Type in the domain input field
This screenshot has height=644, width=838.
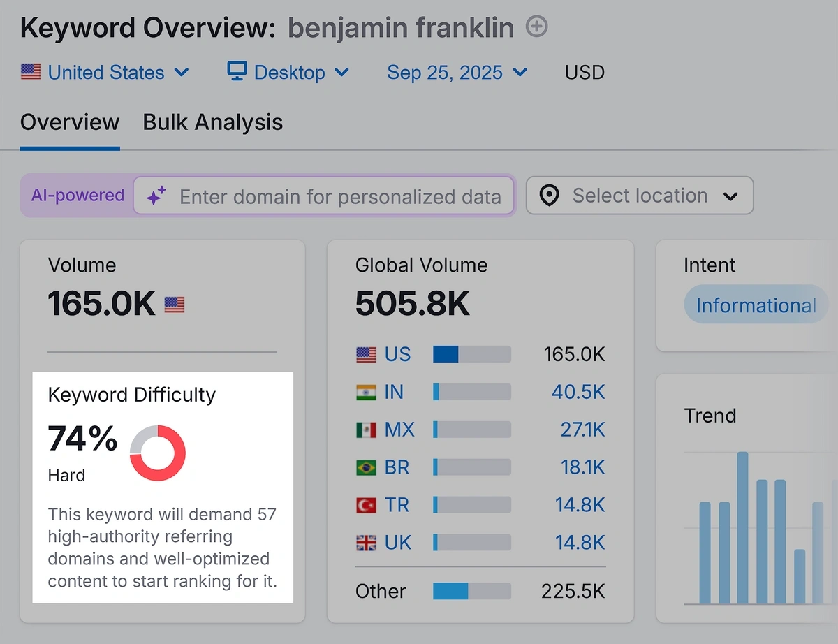point(340,196)
